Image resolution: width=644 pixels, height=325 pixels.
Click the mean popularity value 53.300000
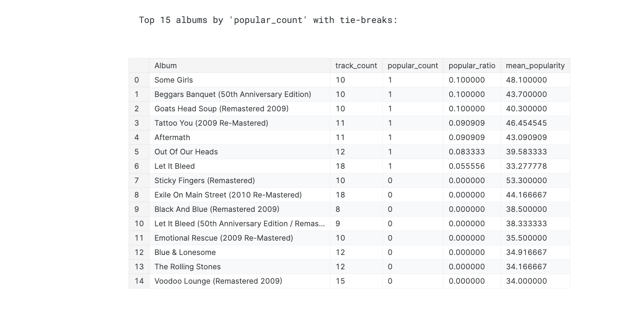tap(526, 181)
